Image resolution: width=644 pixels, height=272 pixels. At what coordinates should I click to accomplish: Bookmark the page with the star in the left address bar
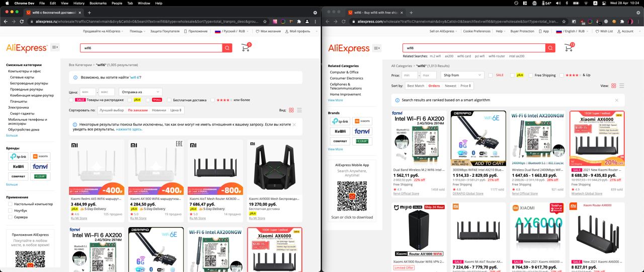pyautogui.click(x=266, y=22)
